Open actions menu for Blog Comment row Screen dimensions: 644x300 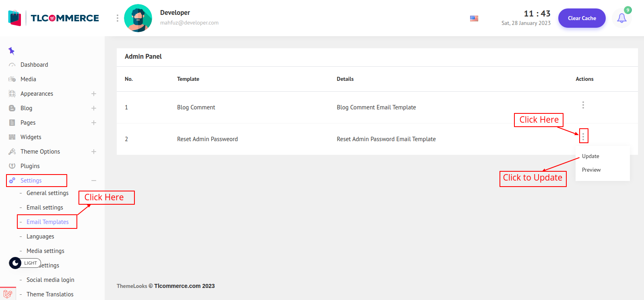tap(583, 105)
